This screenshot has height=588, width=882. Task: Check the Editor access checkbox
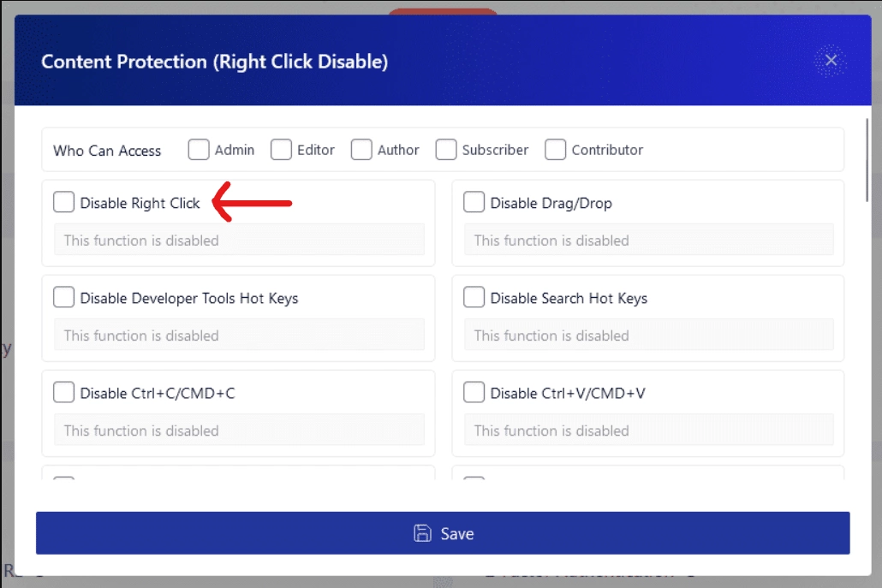(281, 149)
